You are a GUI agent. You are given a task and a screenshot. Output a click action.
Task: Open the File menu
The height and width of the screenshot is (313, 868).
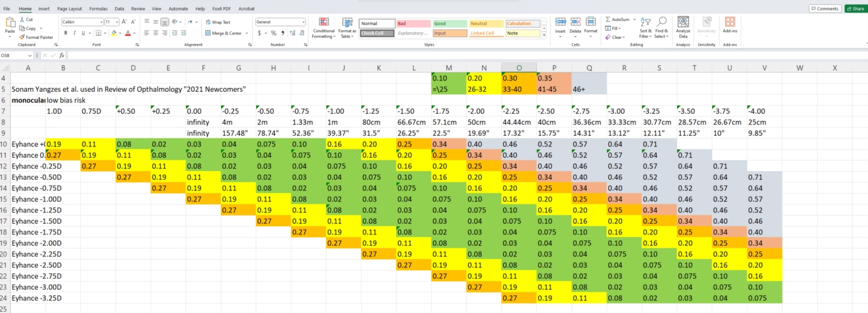click(6, 9)
